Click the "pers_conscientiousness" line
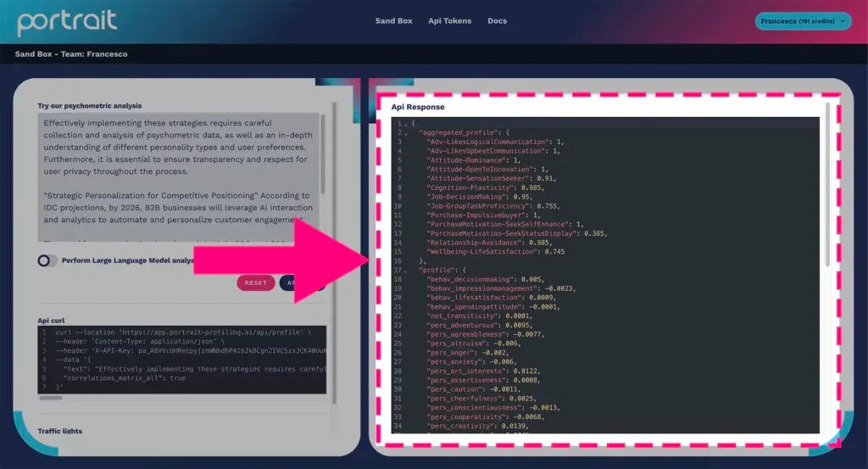This screenshot has width=868, height=469. 493,408
